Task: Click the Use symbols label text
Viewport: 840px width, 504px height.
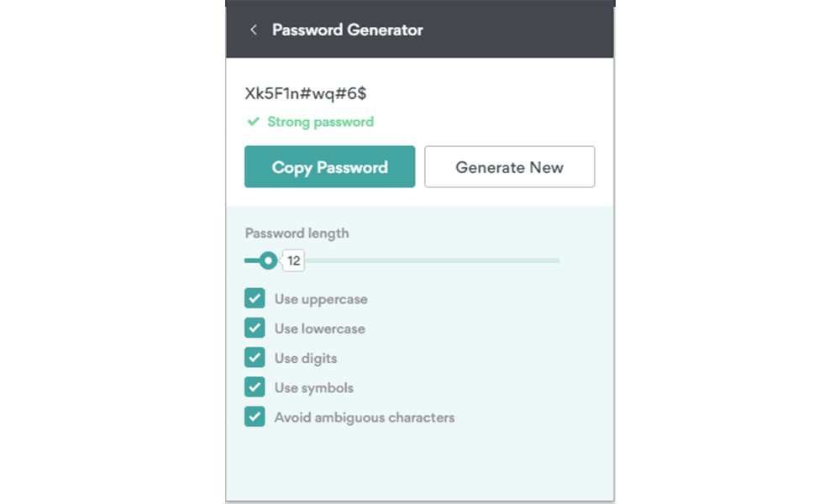Action: pos(314,388)
